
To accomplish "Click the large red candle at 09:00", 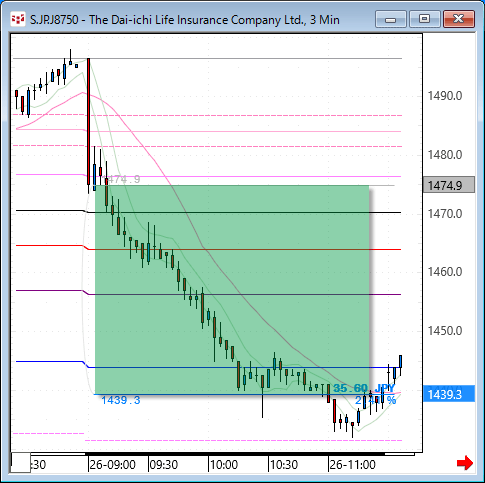I will 88,122.
